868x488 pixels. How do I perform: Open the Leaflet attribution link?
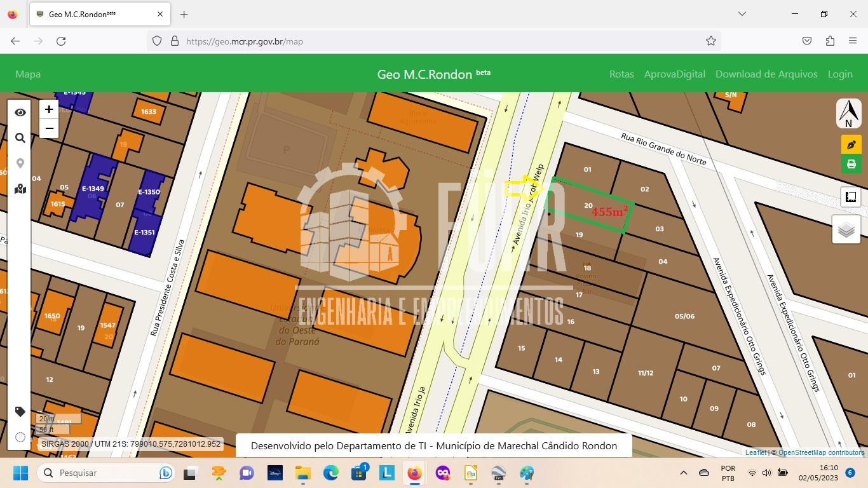click(756, 452)
